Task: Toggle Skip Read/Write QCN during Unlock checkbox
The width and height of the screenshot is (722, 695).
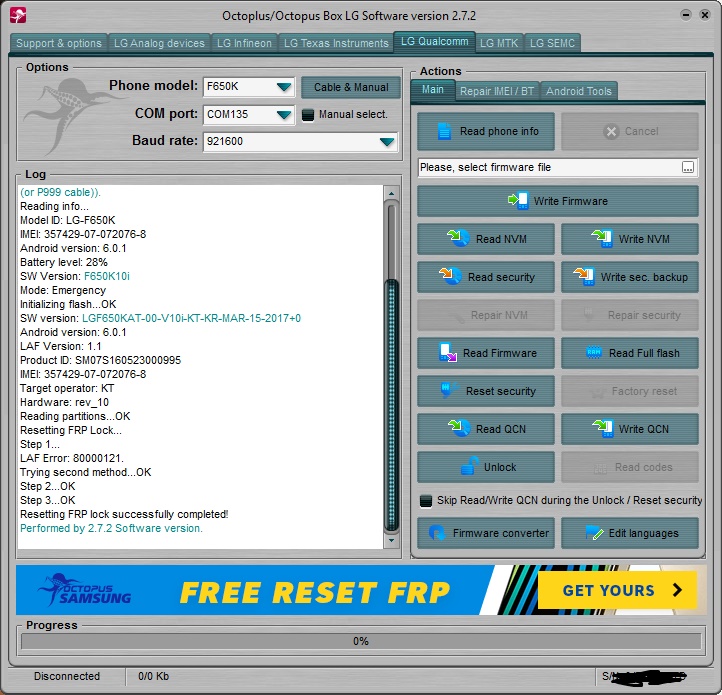Action: (426, 501)
